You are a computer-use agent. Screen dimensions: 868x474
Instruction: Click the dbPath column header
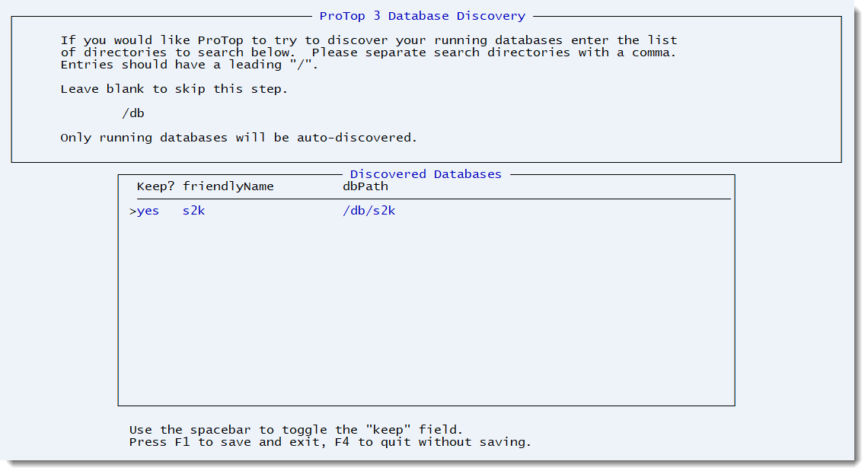click(365, 186)
